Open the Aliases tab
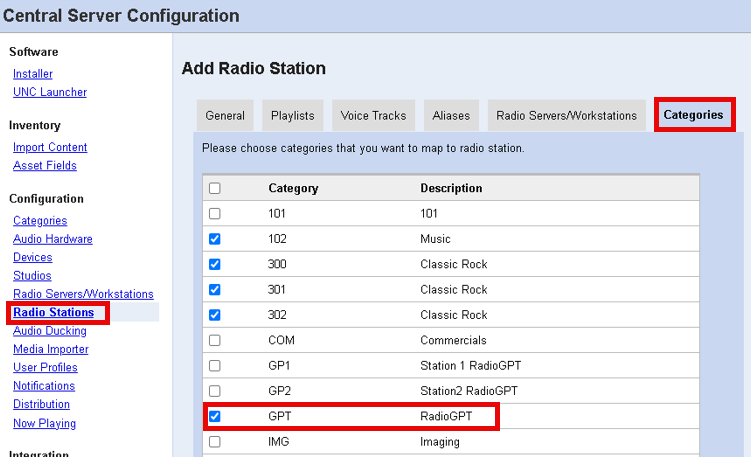 tap(451, 116)
